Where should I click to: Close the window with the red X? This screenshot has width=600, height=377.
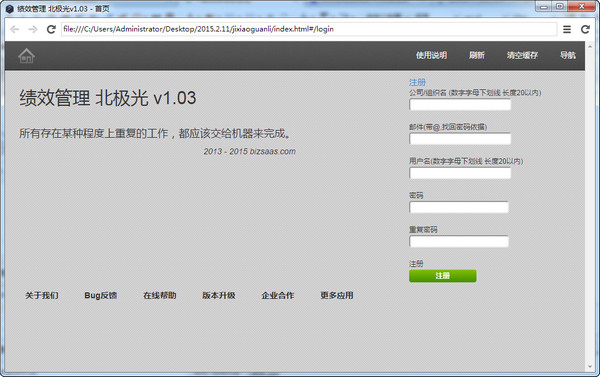pyautogui.click(x=581, y=6)
